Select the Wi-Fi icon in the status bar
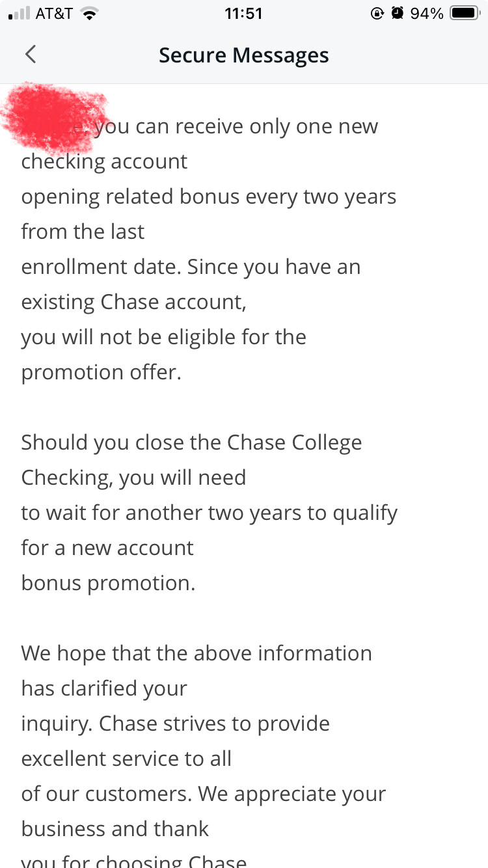Image resolution: width=488 pixels, height=868 pixels. [x=88, y=13]
